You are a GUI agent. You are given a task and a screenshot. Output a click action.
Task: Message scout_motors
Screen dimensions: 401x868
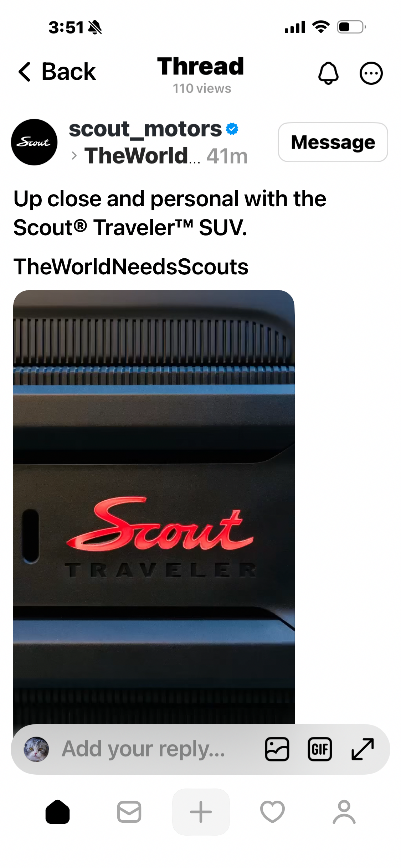coord(333,142)
